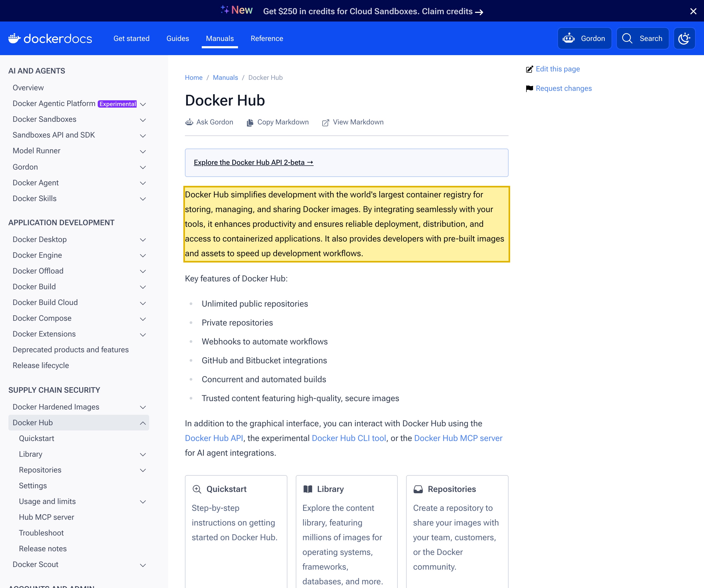Open Explore the Docker Hub API 2-beta link
This screenshot has height=588, width=704.
253,162
